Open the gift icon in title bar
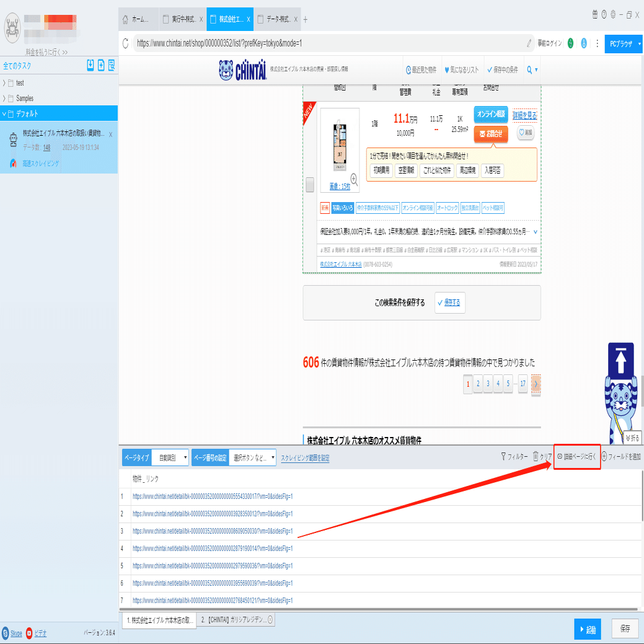The image size is (644, 644). 594,15
